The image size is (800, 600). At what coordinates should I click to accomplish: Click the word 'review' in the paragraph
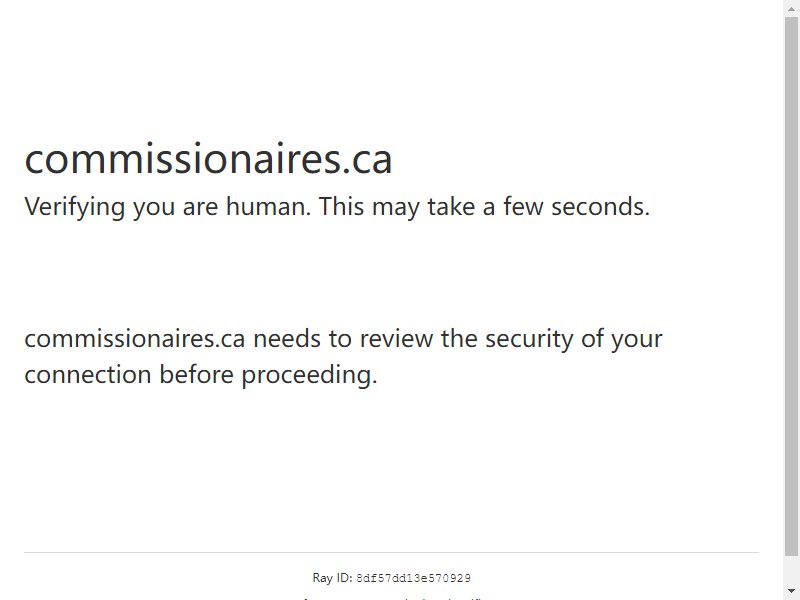pos(396,339)
